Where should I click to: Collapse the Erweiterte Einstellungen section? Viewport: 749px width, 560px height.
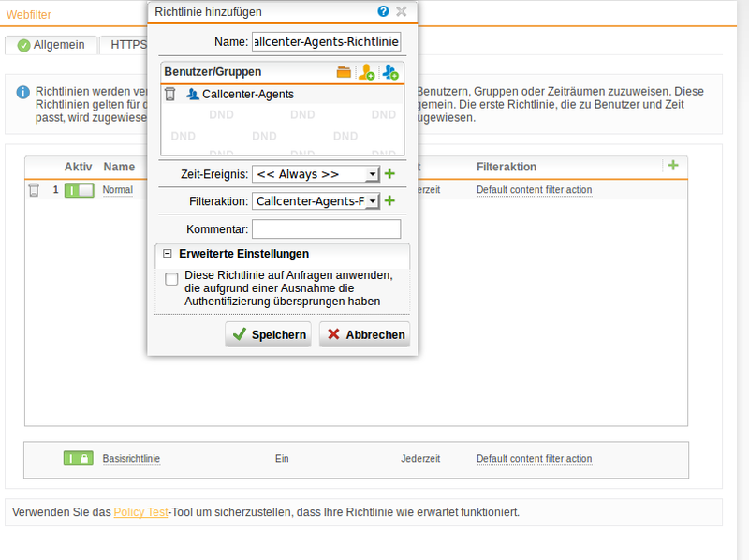coord(168,253)
